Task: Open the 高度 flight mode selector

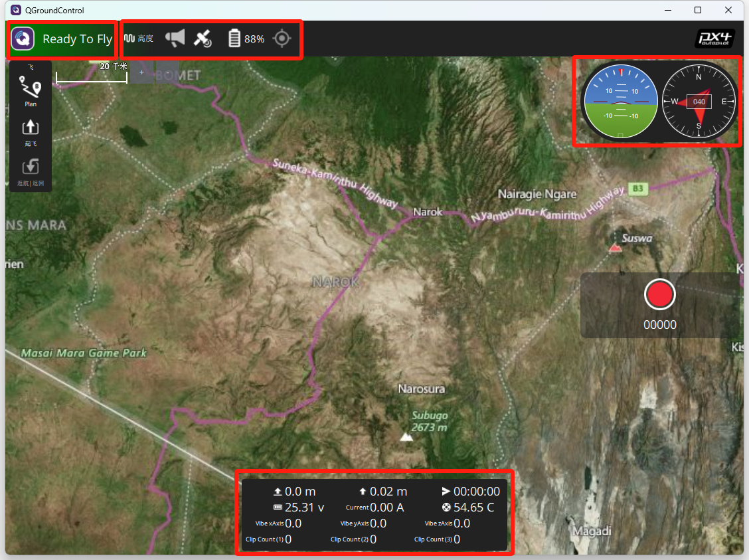Action: pyautogui.click(x=139, y=39)
